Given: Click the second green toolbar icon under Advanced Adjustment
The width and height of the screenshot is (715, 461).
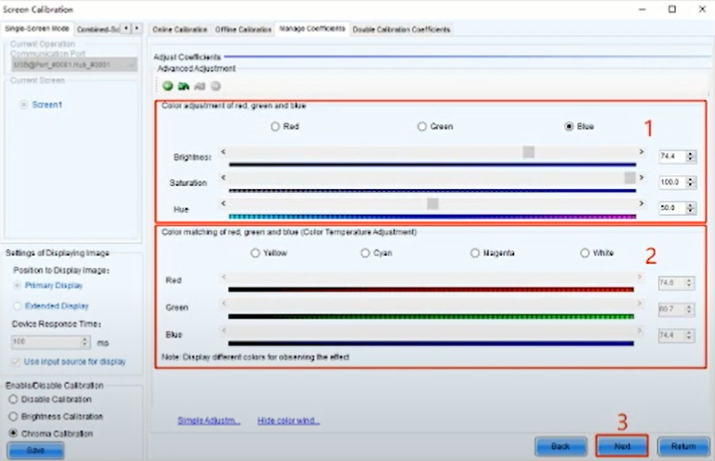Looking at the screenshot, I should click(x=183, y=86).
